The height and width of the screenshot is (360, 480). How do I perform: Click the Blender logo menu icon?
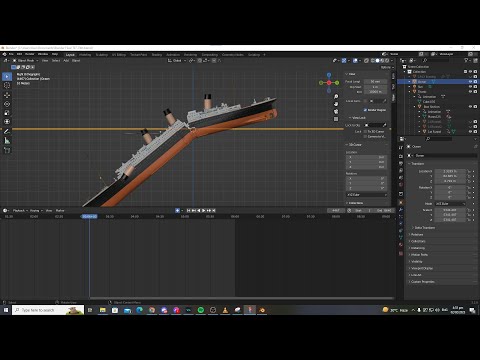pos(4,54)
